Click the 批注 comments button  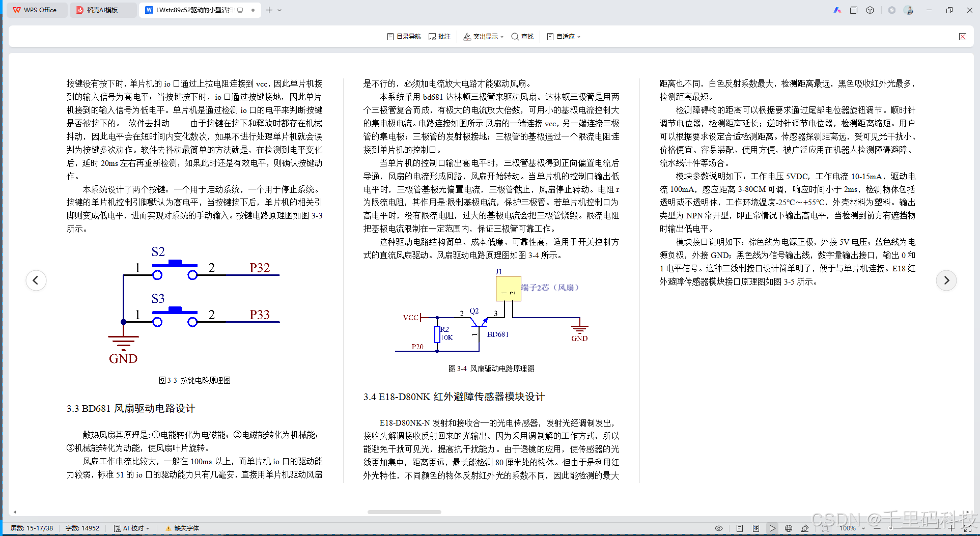tap(439, 37)
